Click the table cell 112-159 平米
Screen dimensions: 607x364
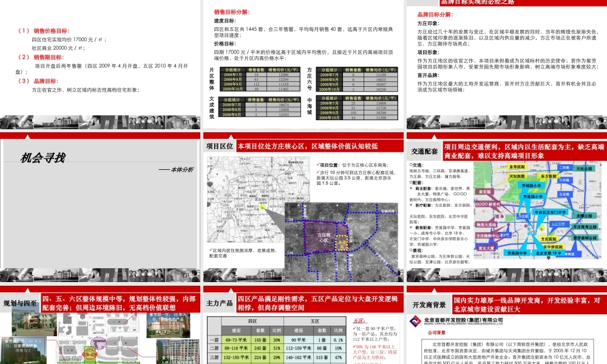(x=299, y=348)
